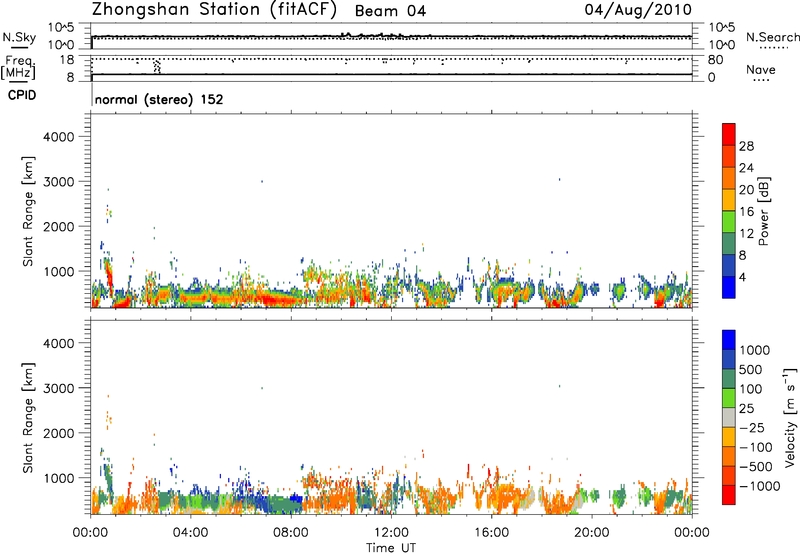The height and width of the screenshot is (554, 800).
Task: Click the 'Slant Range [km]' label of velocity panel
Action: point(28,418)
